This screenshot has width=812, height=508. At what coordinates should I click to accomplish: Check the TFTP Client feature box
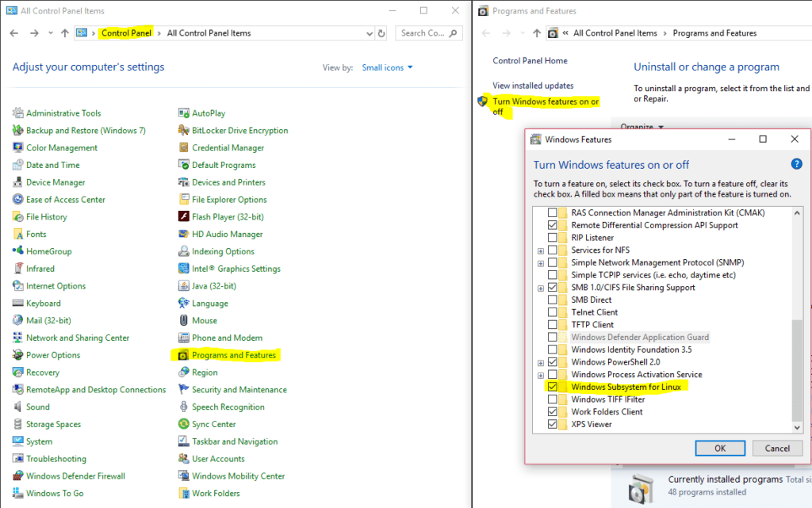(553, 324)
